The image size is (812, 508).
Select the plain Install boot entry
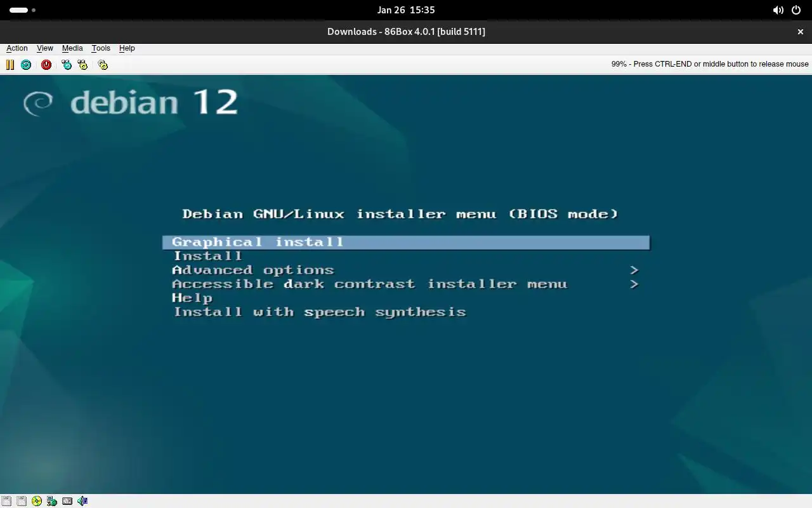coord(208,256)
